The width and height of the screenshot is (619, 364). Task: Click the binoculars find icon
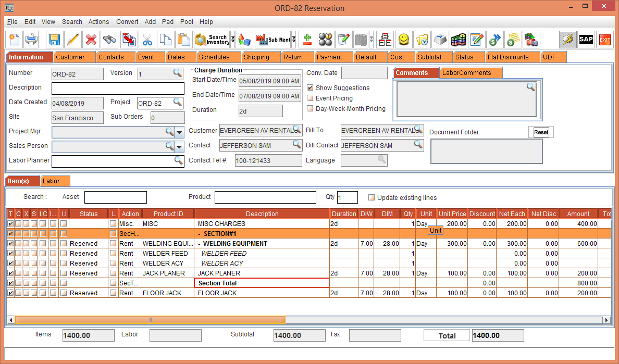point(109,40)
